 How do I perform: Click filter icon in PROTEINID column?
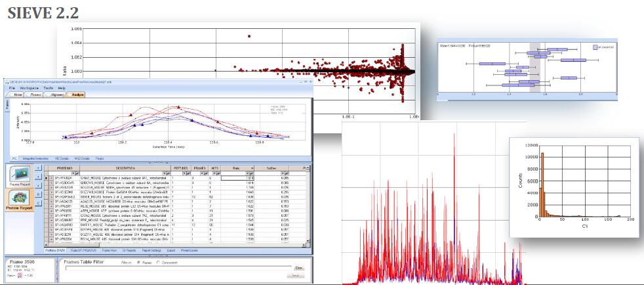[x=76, y=173]
